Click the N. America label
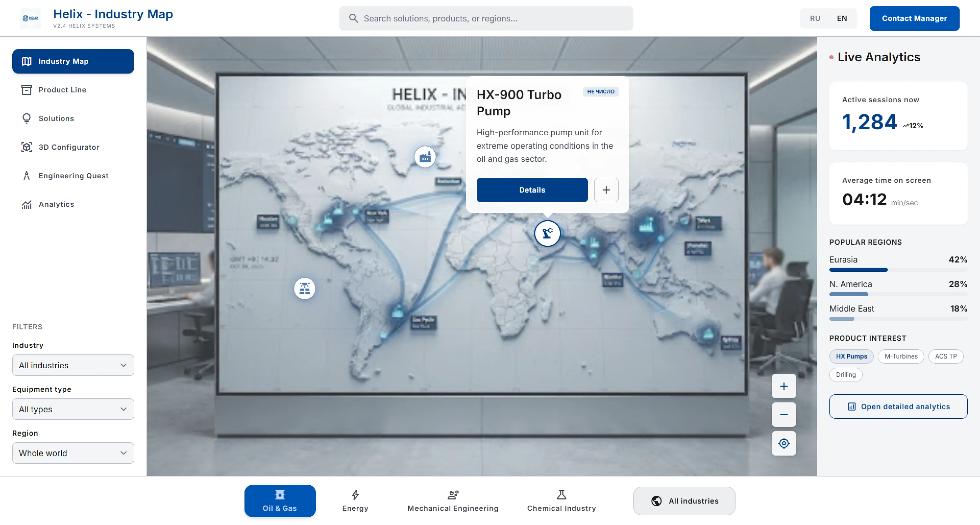The width and height of the screenshot is (980, 525). click(x=850, y=284)
